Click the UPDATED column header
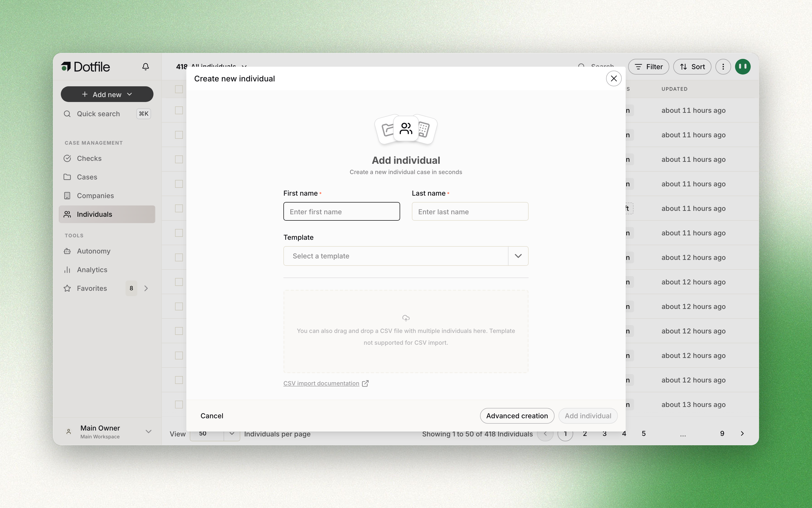This screenshot has height=508, width=812. pyautogui.click(x=674, y=89)
